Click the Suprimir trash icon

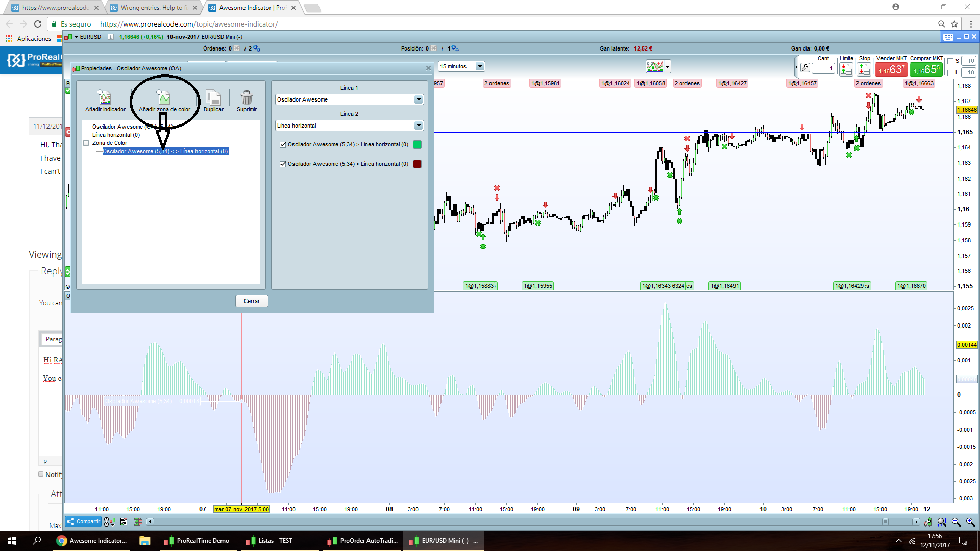pos(247,97)
